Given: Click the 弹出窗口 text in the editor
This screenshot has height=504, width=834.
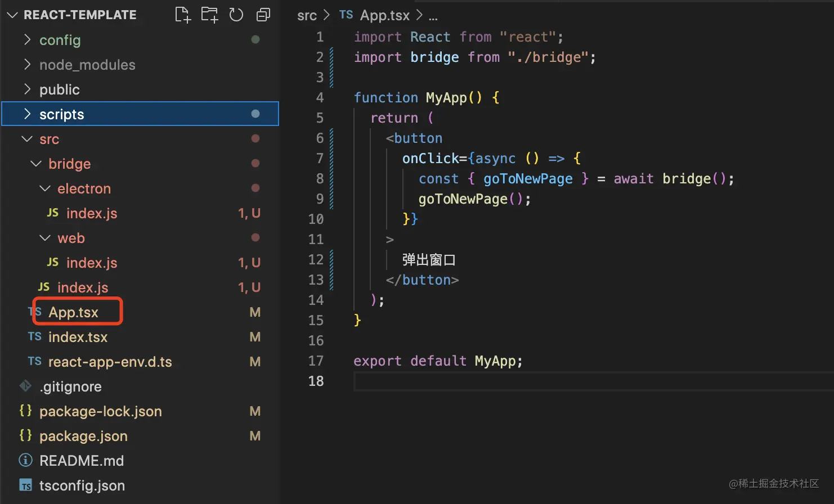Looking at the screenshot, I should pos(429,260).
